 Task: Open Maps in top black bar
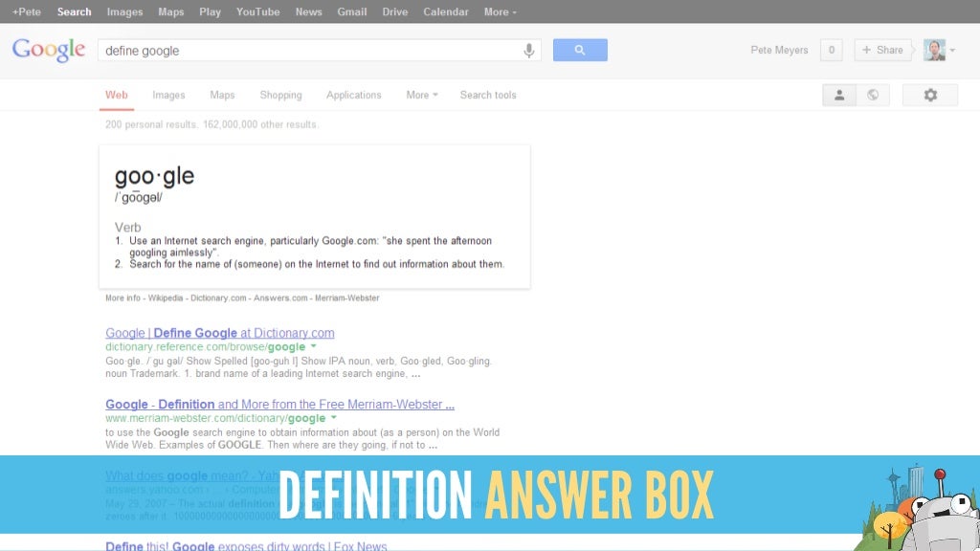coord(171,11)
